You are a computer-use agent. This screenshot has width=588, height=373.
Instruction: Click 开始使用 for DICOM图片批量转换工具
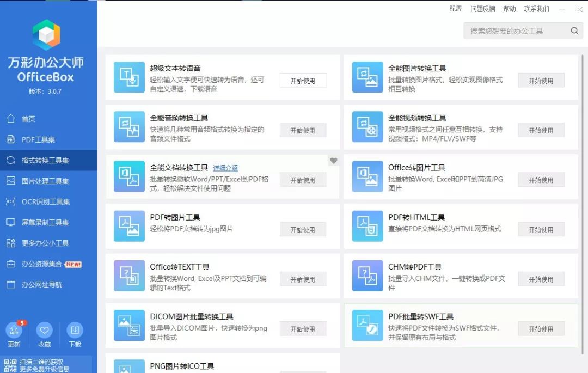coord(303,329)
